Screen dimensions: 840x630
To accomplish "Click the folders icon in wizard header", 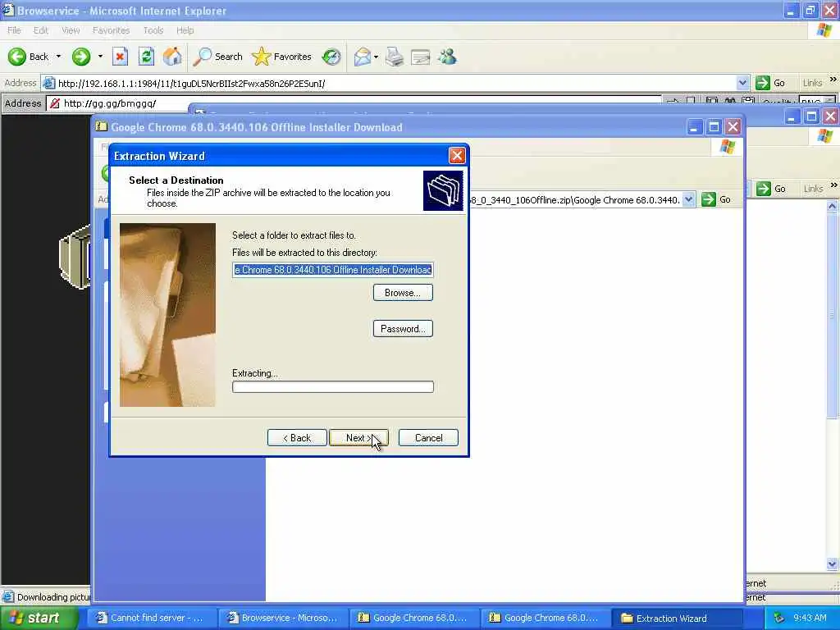I will point(443,190).
